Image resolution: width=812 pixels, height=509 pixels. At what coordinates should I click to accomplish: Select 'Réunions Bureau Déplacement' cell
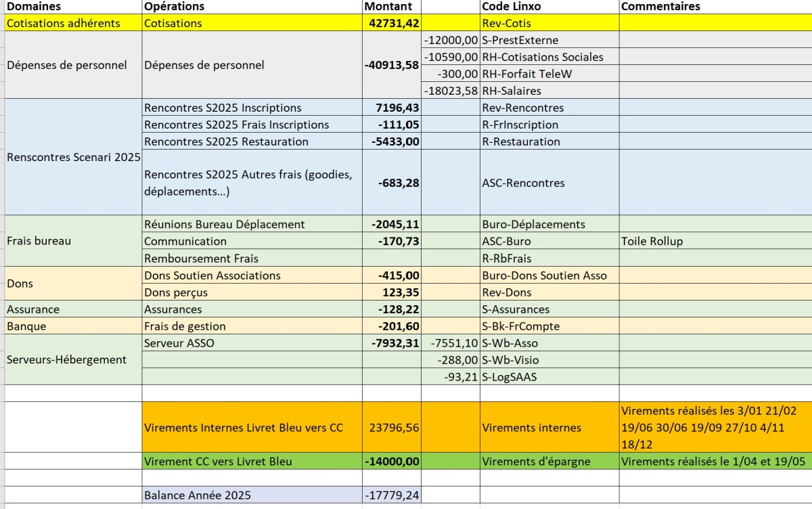[252, 224]
